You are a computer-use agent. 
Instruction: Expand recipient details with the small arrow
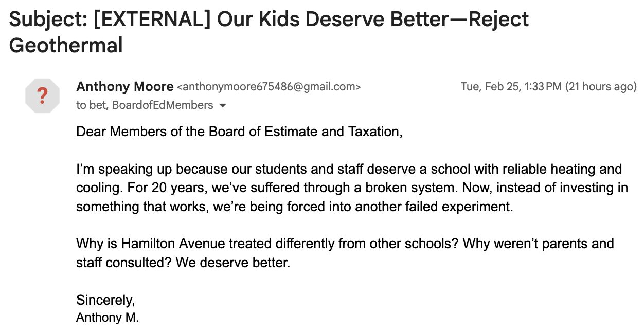223,106
